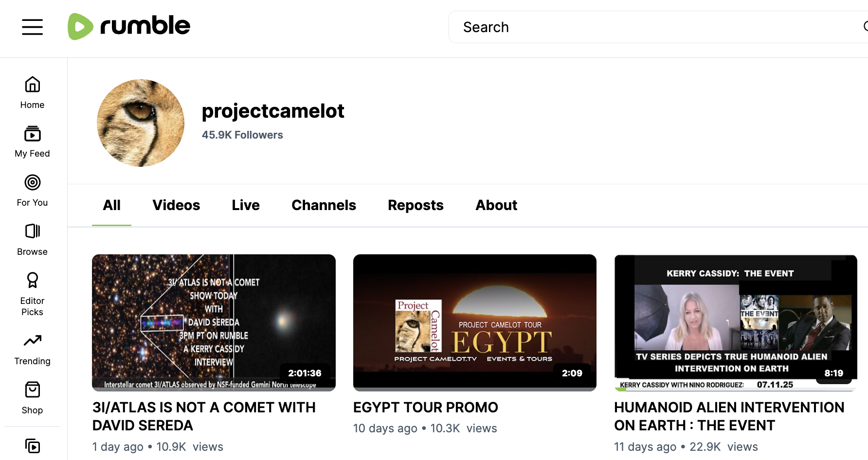This screenshot has width=868, height=460.
Task: Open the hamburger main menu
Action: coord(32,27)
